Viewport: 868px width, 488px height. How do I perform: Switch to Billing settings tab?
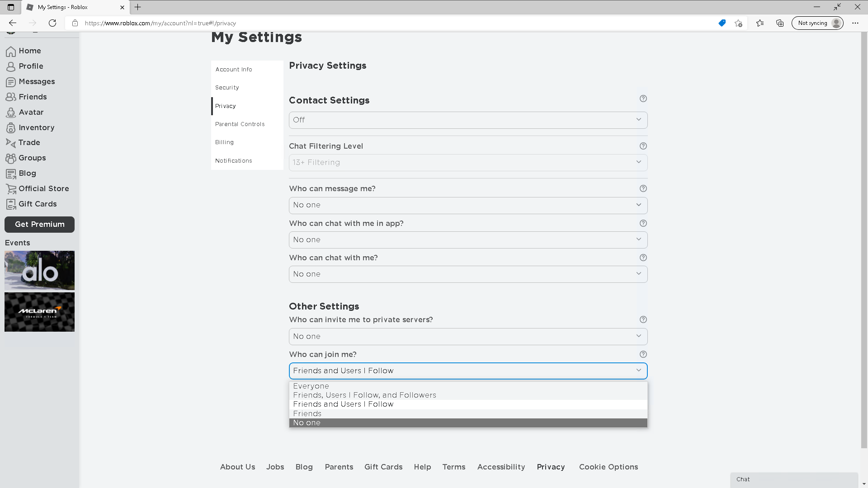[x=247, y=142]
